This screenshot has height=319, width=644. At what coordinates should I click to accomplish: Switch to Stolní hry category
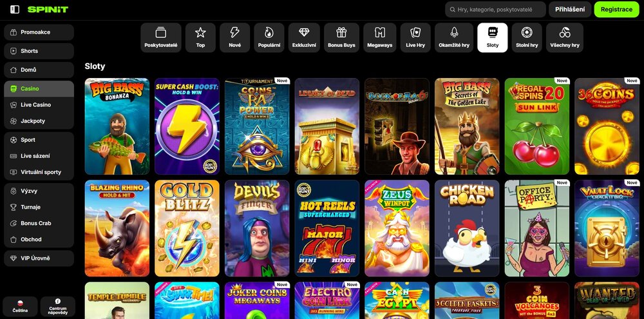pos(526,37)
